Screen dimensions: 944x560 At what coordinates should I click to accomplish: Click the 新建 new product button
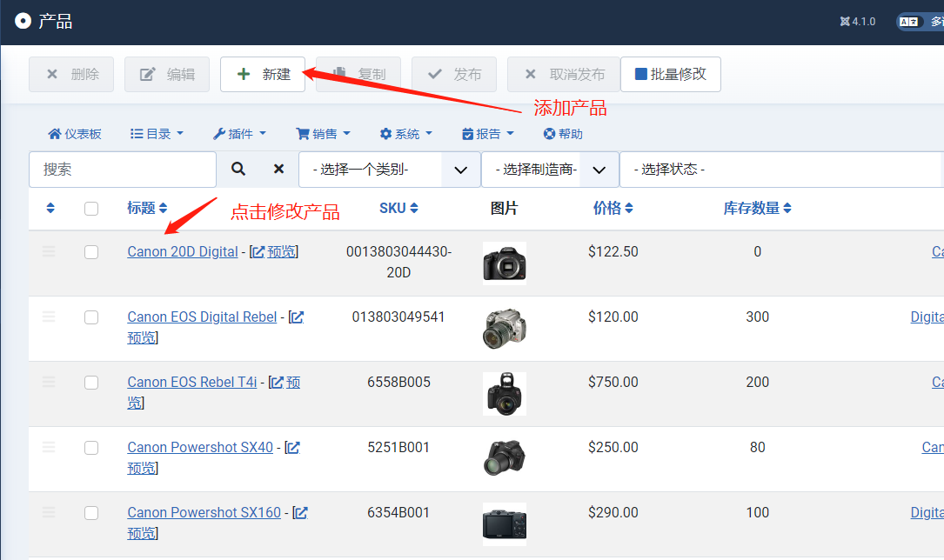[263, 75]
